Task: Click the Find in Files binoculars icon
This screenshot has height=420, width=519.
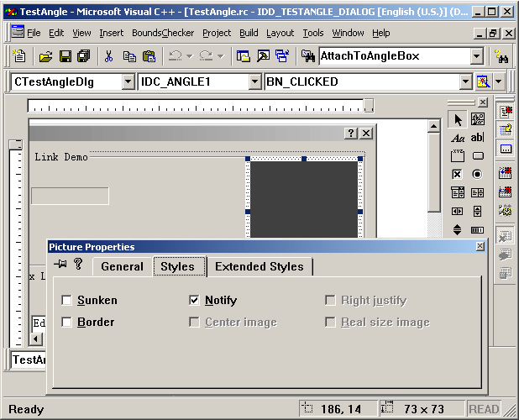Action: click(308, 56)
